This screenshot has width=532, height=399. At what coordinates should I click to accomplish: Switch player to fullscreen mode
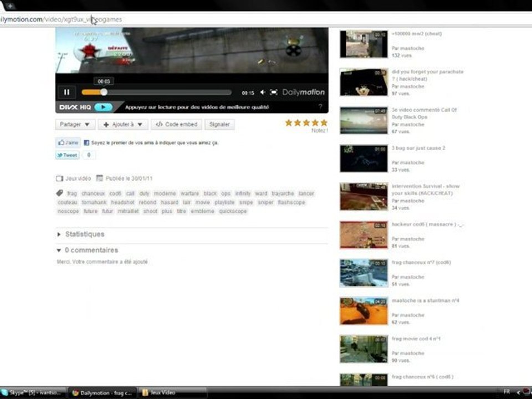tap(273, 93)
